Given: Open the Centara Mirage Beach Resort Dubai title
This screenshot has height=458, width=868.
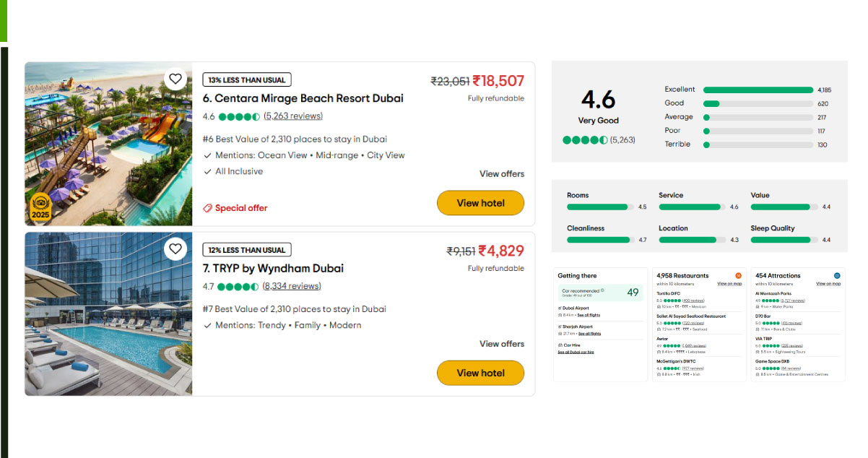Looking at the screenshot, I should coord(303,98).
